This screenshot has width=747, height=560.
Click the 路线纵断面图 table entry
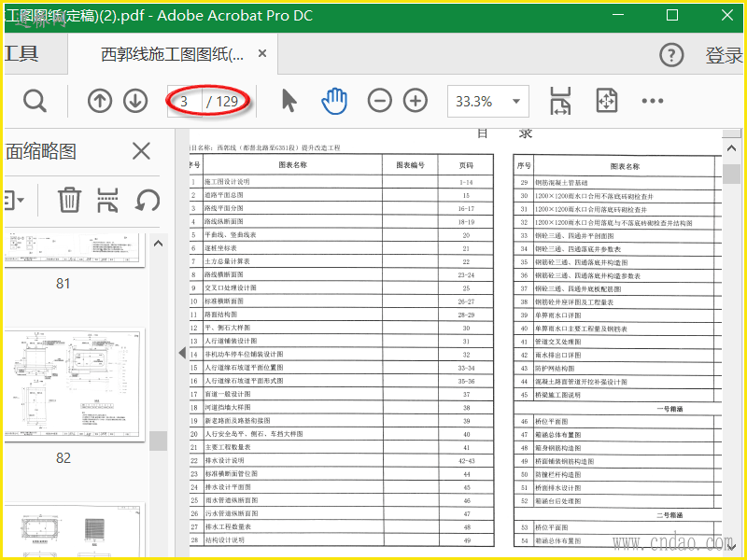(224, 221)
